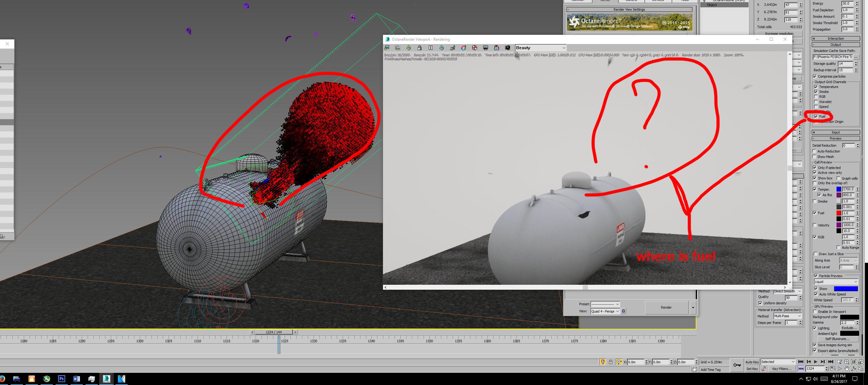Pause rendering in Octane viewport
The image size is (868, 385).
[x=430, y=48]
